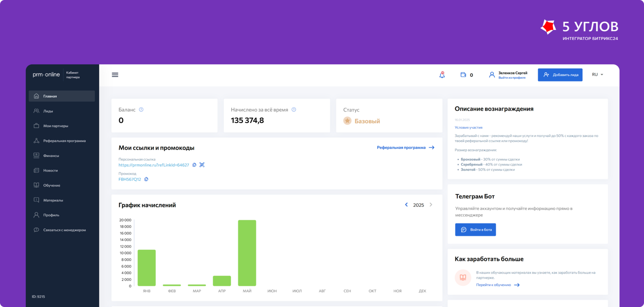Go to previous year in chart
Viewport: 644px width, 307px height.
click(406, 205)
